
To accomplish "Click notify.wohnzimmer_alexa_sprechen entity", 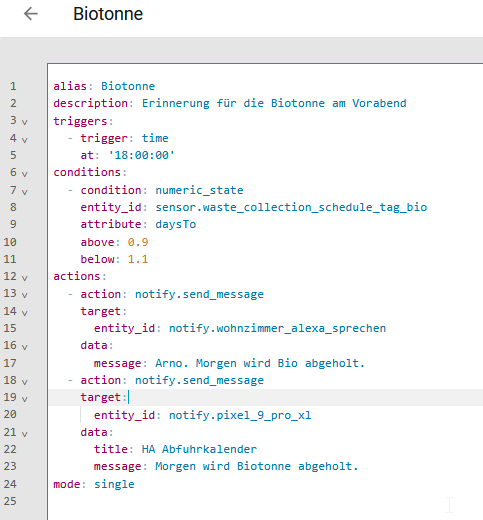I will pyautogui.click(x=277, y=328).
